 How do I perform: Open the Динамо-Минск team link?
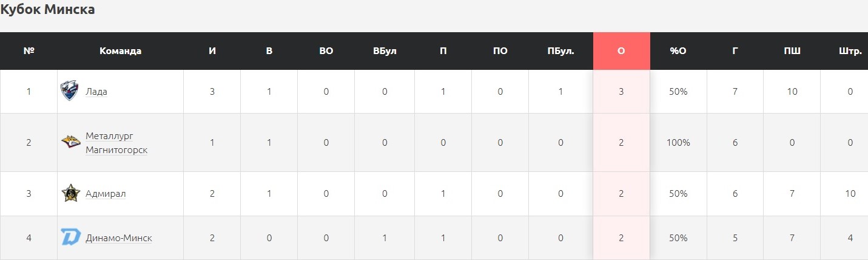pos(118,238)
